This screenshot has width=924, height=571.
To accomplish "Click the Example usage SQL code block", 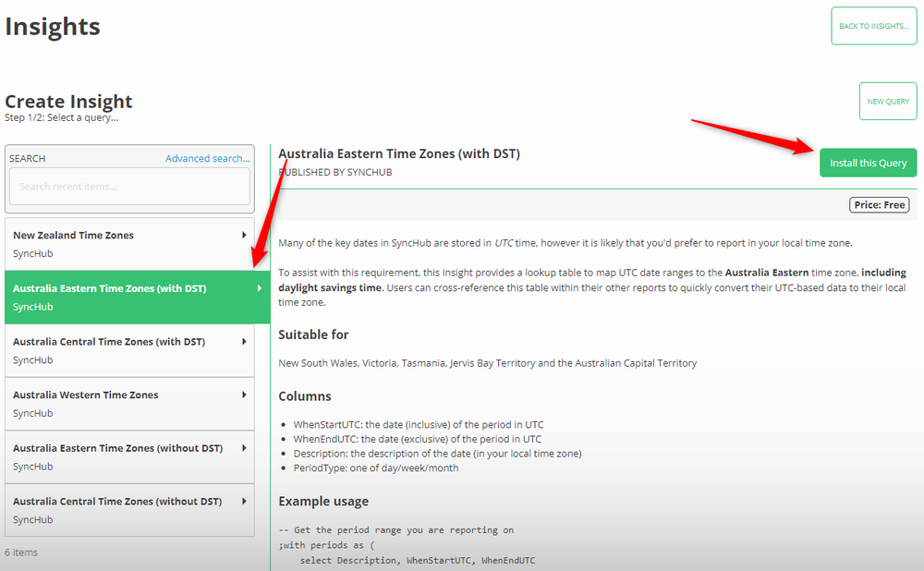I will pyautogui.click(x=407, y=545).
